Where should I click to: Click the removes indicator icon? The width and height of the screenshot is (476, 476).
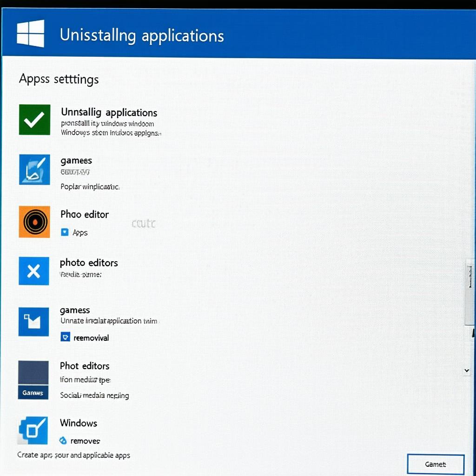tap(64, 440)
